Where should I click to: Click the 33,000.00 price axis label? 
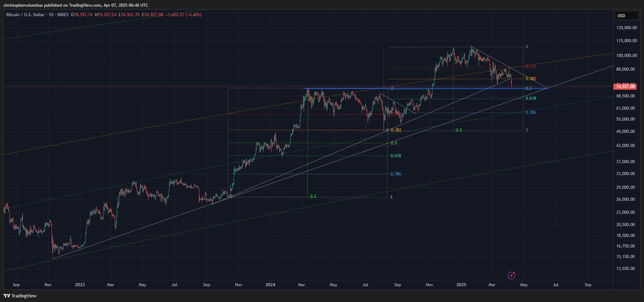(x=625, y=174)
